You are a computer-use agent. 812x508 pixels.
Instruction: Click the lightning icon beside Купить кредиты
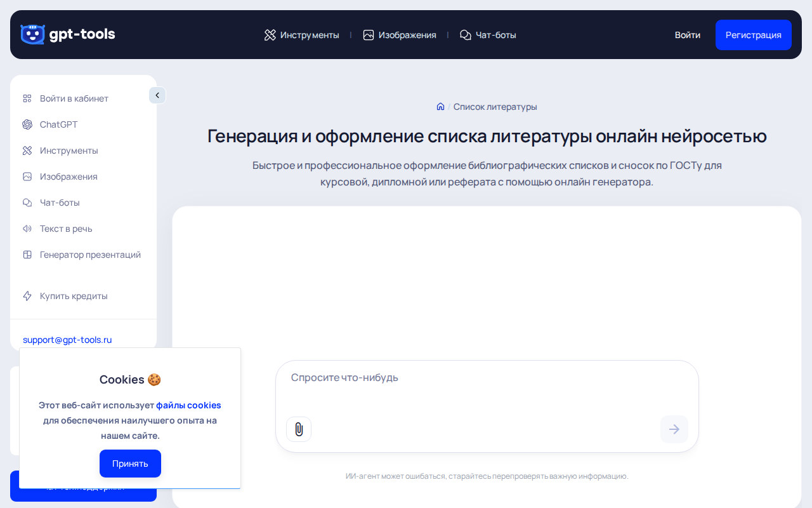pos(27,296)
